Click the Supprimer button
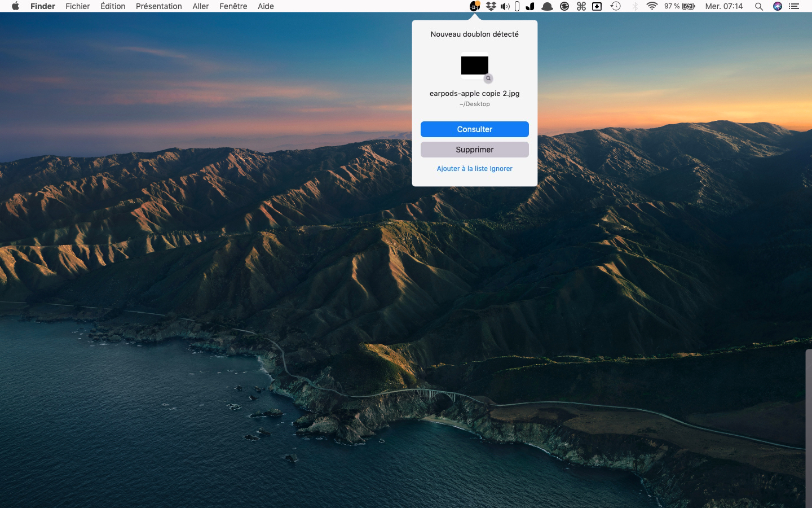The image size is (812, 508). coord(475,150)
